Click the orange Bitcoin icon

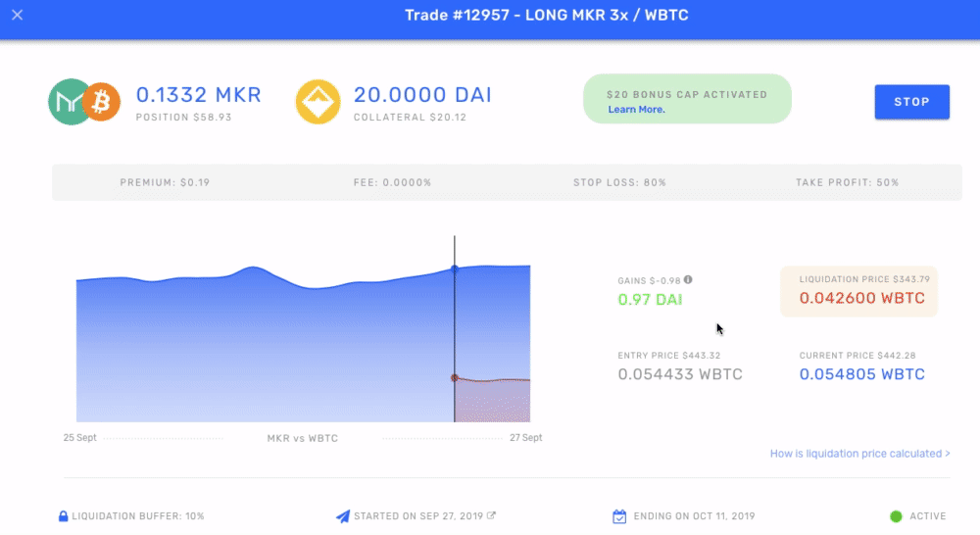pyautogui.click(x=102, y=101)
